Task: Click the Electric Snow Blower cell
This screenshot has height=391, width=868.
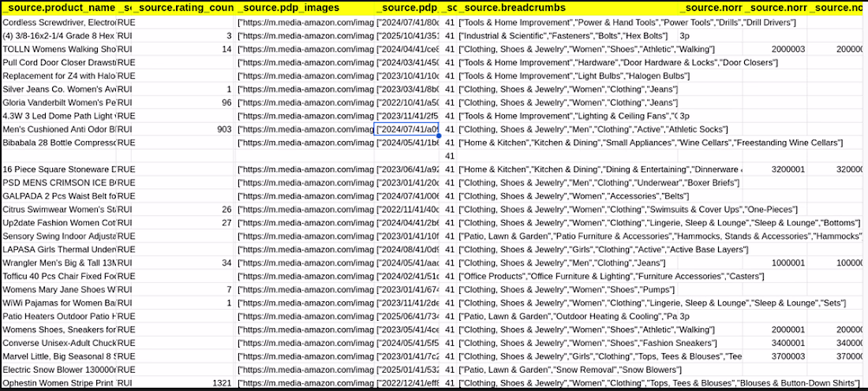Action: (58, 370)
